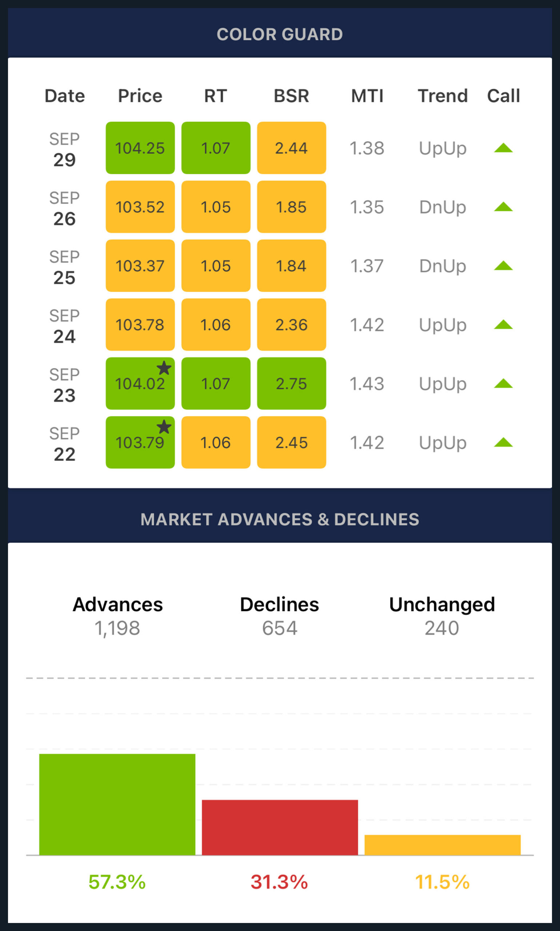Click the Sep 22 green call arrow
The image size is (560, 931).
point(503,442)
